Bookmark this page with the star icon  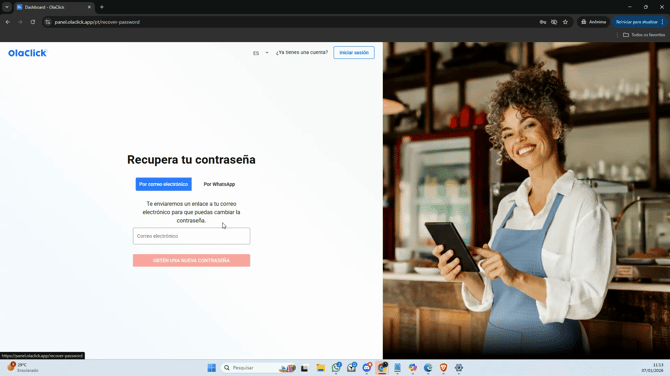(x=565, y=22)
